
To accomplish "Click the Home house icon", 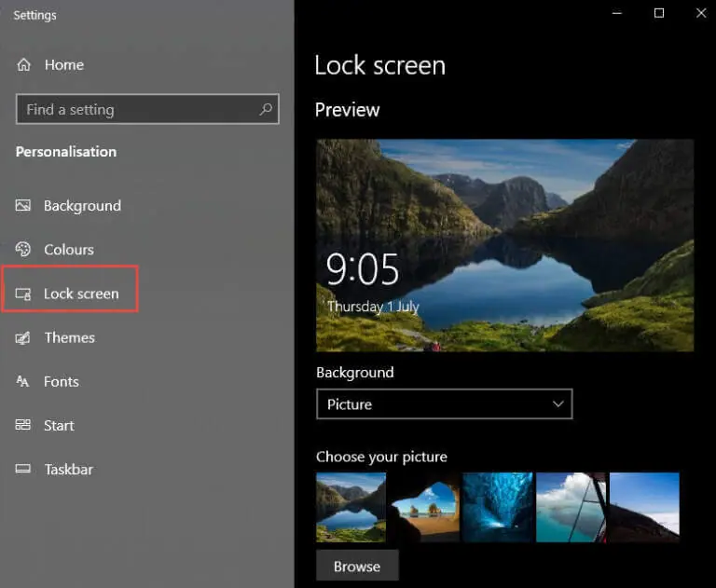I will tap(23, 65).
